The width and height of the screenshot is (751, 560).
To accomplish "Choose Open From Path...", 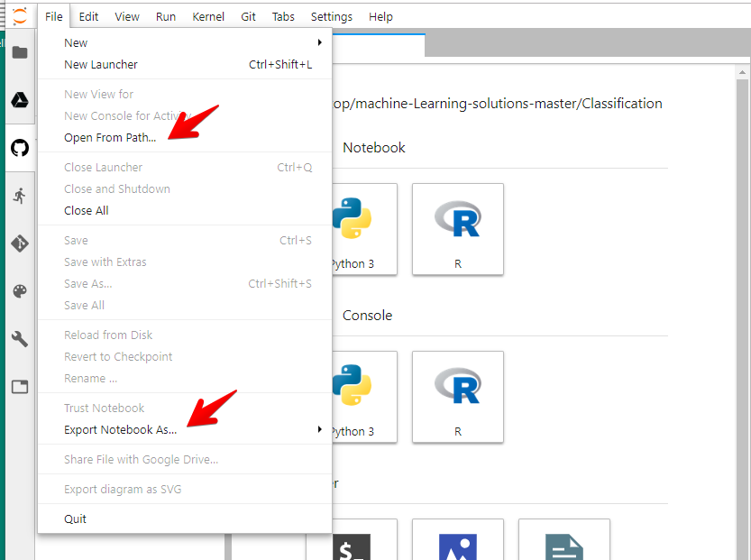I will click(x=185, y=137).
